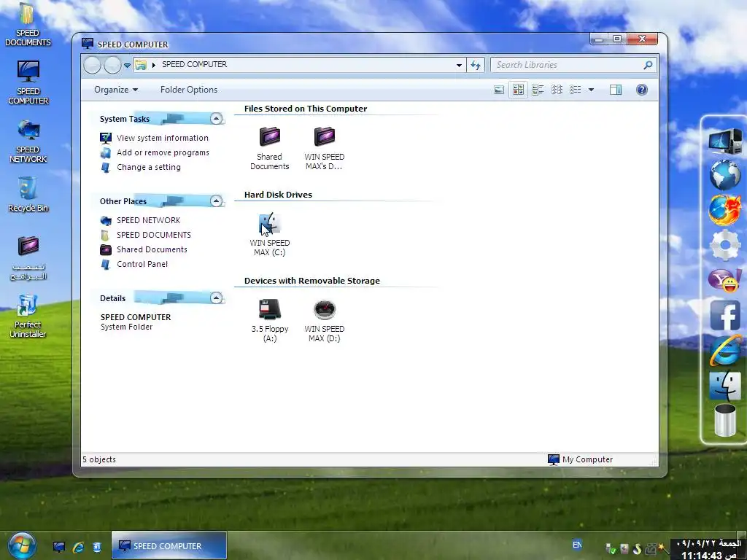Go to SPEED DOCUMENTS in Other Places
Image resolution: width=747 pixels, height=560 pixels.
pyautogui.click(x=153, y=235)
